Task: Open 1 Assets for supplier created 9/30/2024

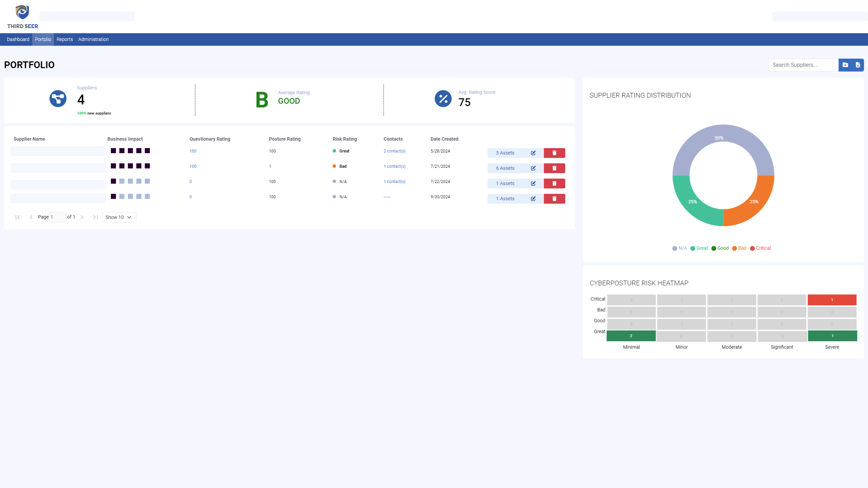Action: pyautogui.click(x=505, y=199)
